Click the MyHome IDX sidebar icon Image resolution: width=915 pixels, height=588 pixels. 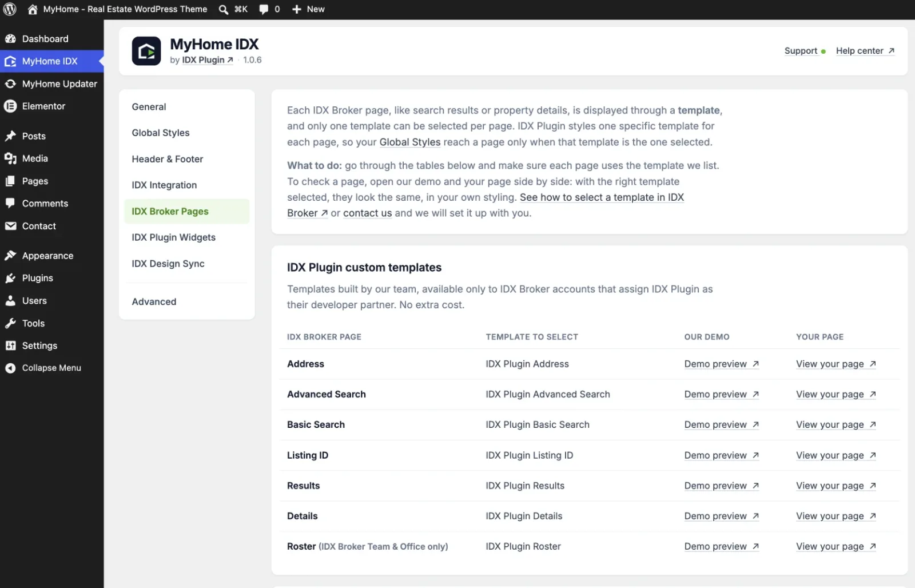pos(10,61)
